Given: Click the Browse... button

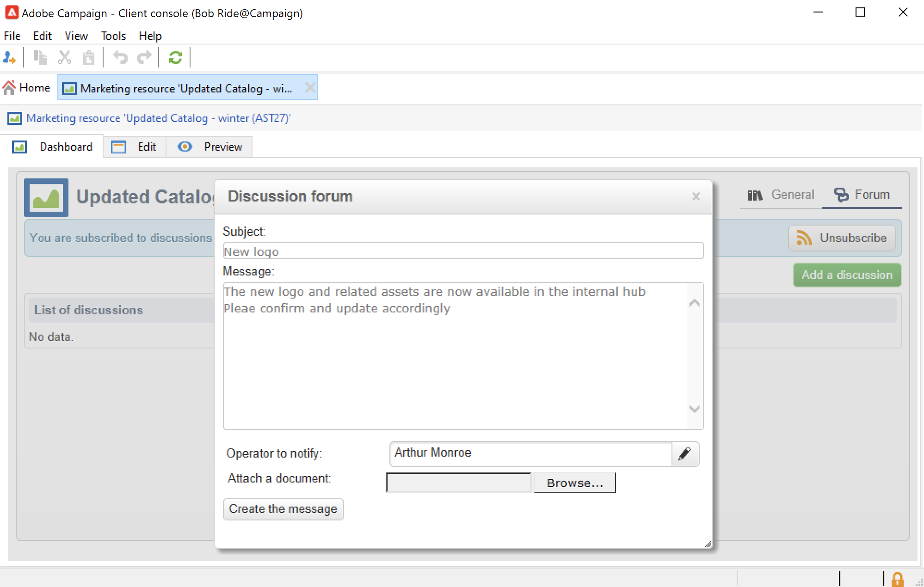Looking at the screenshot, I should [x=575, y=483].
